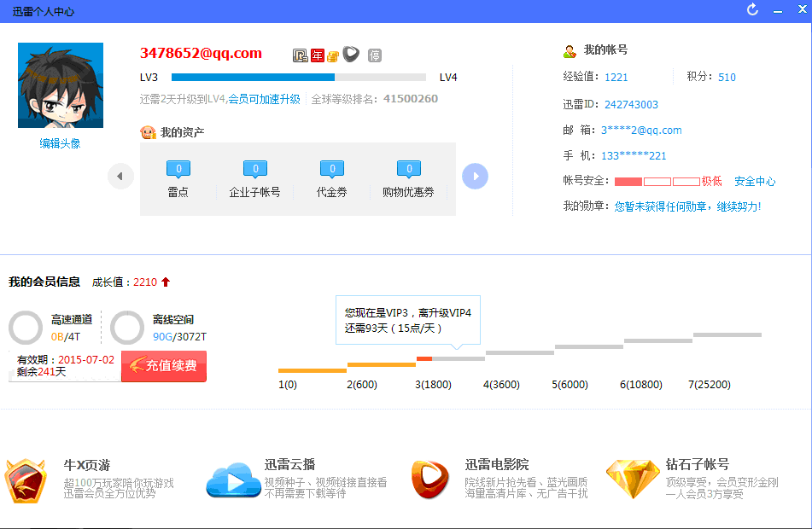Click the red 年 annual member badge
Viewport: 812px width, 529px height.
click(318, 55)
